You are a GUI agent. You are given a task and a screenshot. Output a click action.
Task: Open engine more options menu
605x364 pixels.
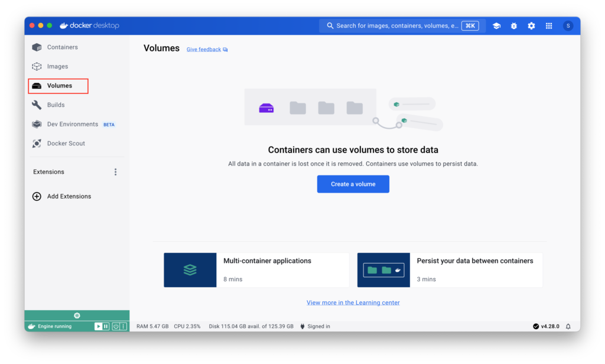tap(123, 326)
